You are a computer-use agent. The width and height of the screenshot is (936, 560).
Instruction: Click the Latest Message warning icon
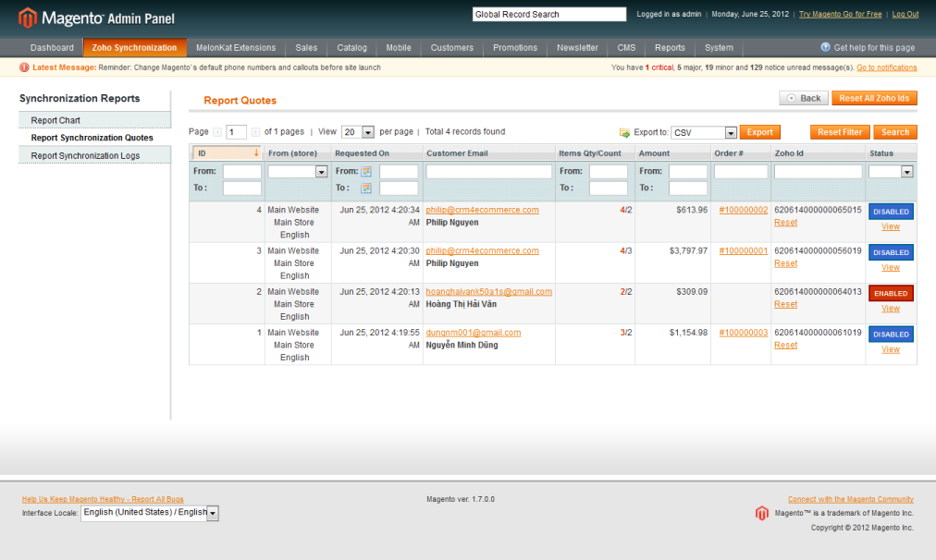(24, 67)
